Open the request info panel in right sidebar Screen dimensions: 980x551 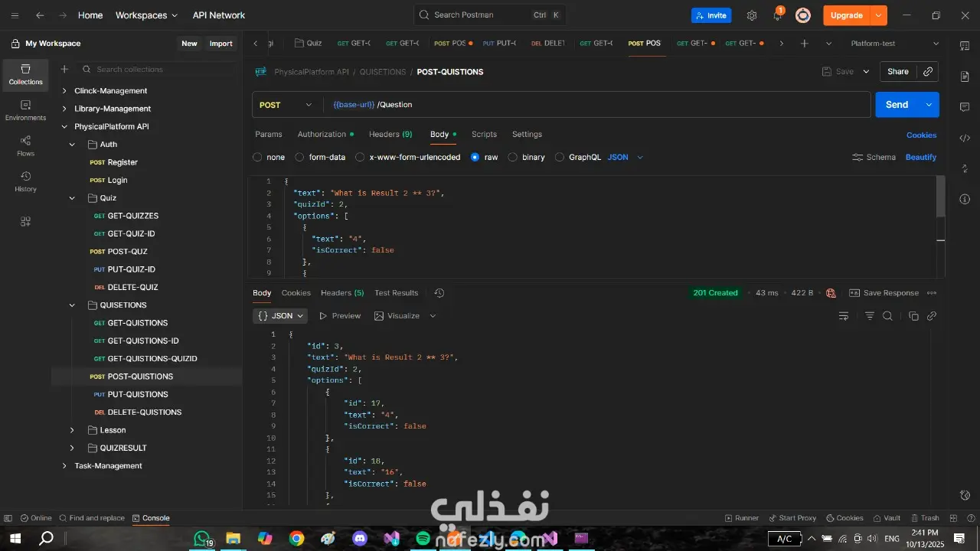coord(965,199)
